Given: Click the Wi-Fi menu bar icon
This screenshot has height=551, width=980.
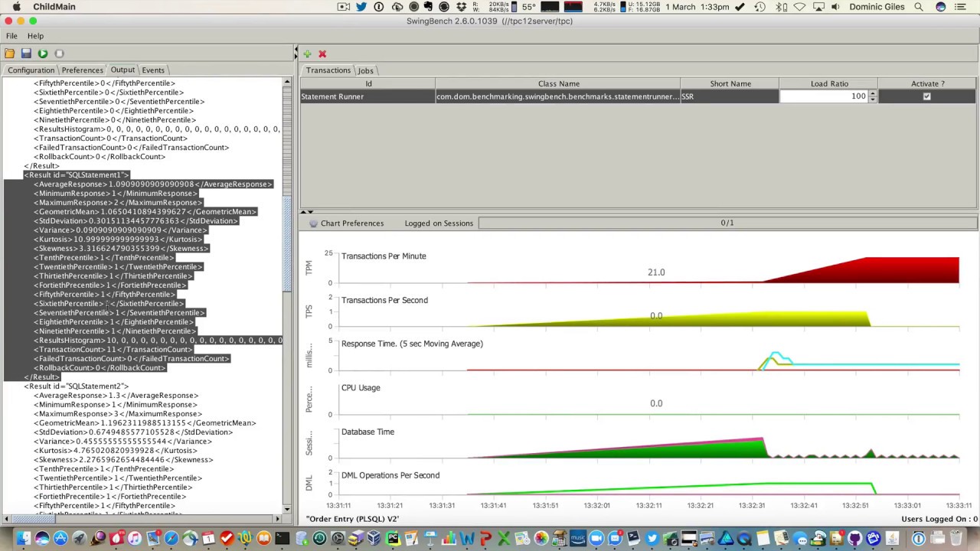Looking at the screenshot, I should pos(799,7).
